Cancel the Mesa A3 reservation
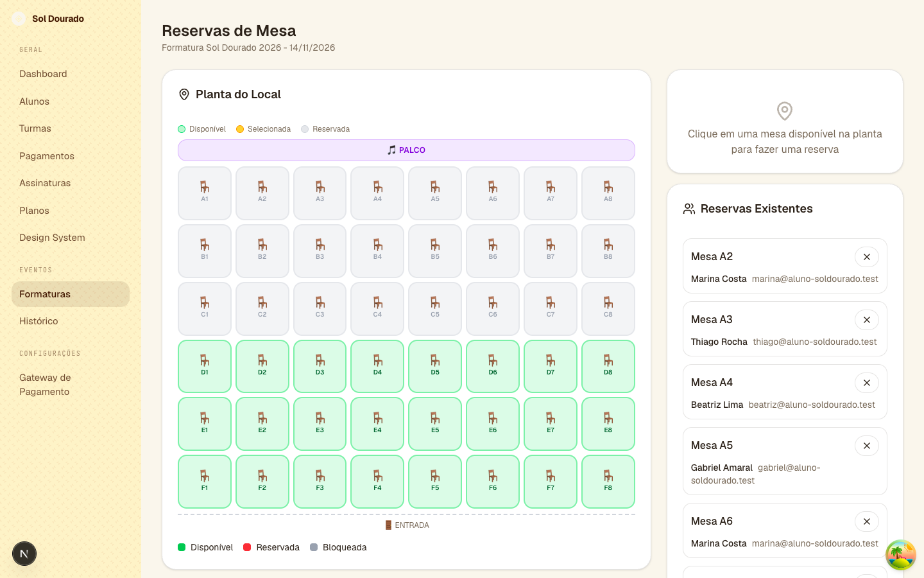This screenshot has width=924, height=578. tap(867, 320)
